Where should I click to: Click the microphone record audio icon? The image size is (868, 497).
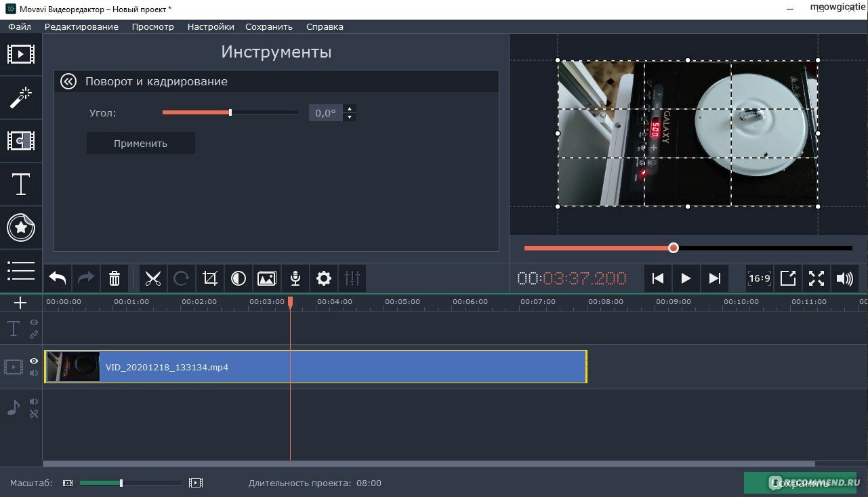pyautogui.click(x=295, y=278)
